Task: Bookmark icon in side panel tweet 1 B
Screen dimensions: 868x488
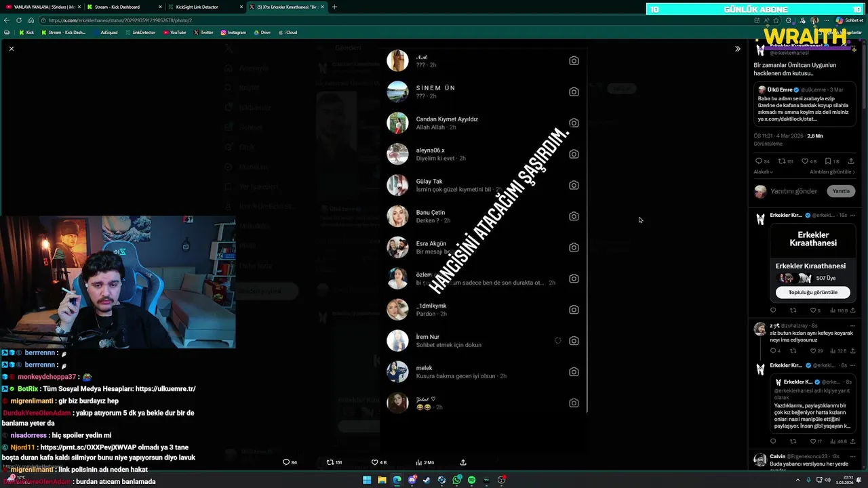Action: [x=828, y=161]
